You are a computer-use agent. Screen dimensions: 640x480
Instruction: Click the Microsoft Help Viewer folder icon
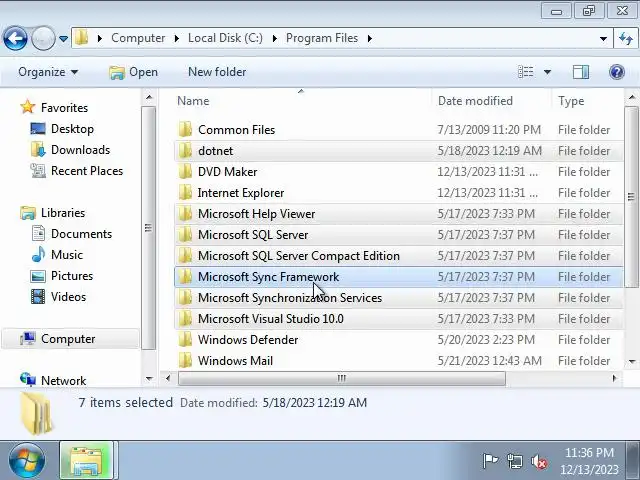(x=185, y=214)
